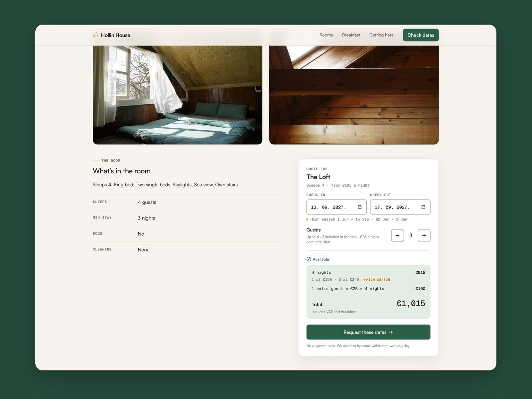Click the "4 guests" sleeps value
Viewport: 532px width, 399px height.
click(147, 202)
